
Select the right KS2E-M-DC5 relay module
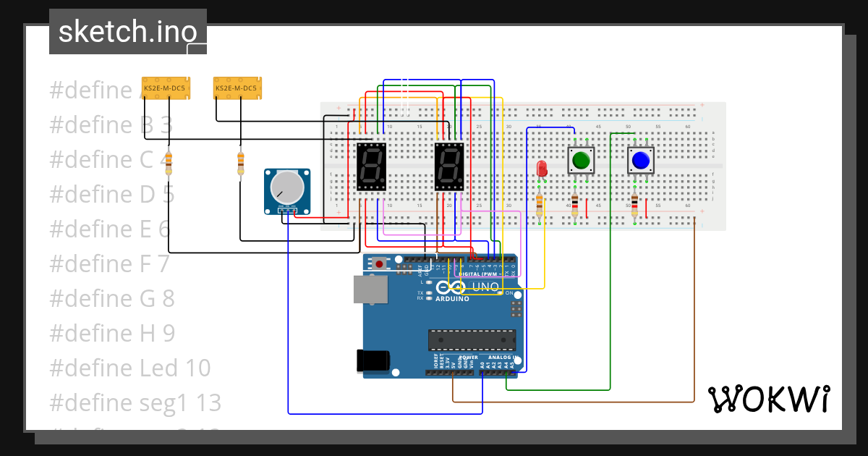237,87
